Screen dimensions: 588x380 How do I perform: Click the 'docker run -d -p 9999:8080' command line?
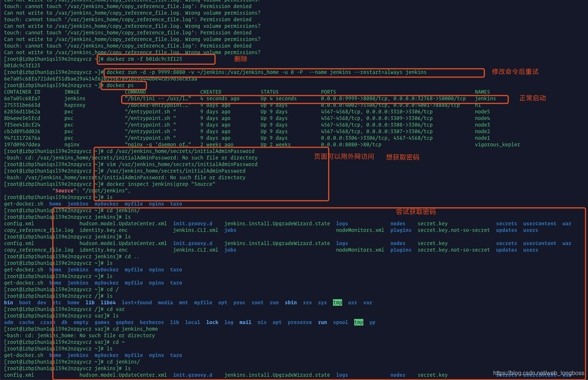pyautogui.click(x=266, y=72)
